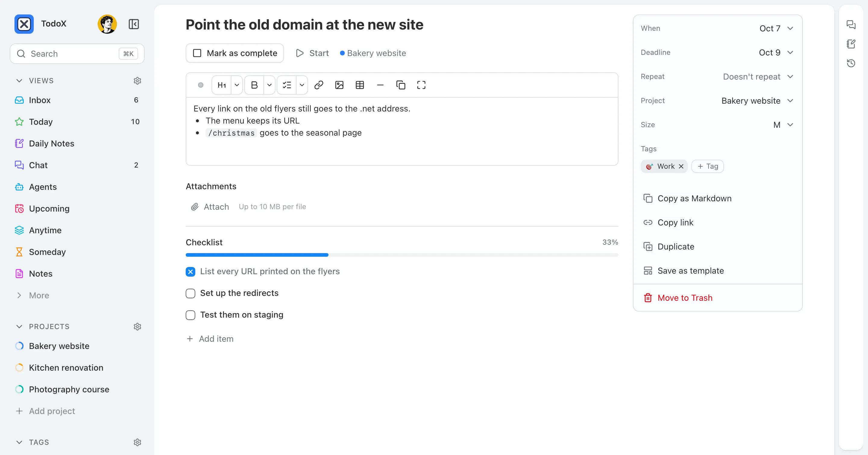Open Views settings gear
Image resolution: width=868 pixels, height=455 pixels.
click(137, 80)
